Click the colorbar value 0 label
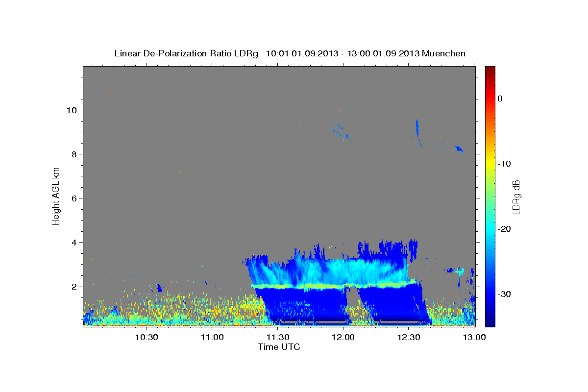Image resolution: width=588 pixels, height=392 pixels. click(500, 98)
